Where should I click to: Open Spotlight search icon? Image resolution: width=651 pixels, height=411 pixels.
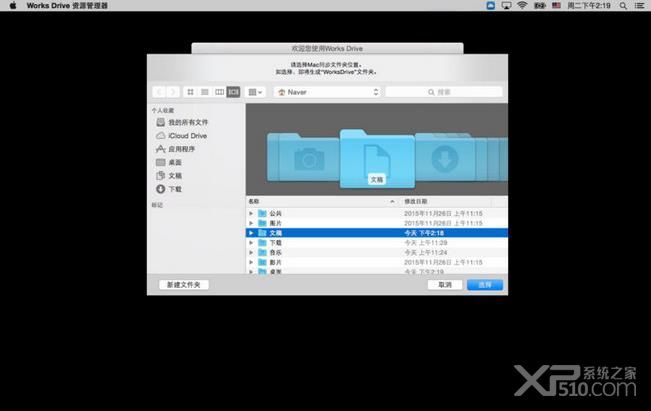[x=623, y=5]
